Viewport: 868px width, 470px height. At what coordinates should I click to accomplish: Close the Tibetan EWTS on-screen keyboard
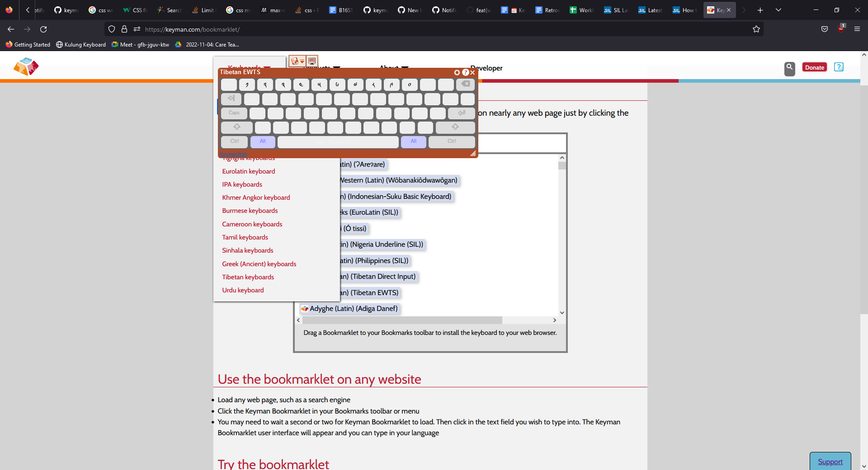[472, 72]
